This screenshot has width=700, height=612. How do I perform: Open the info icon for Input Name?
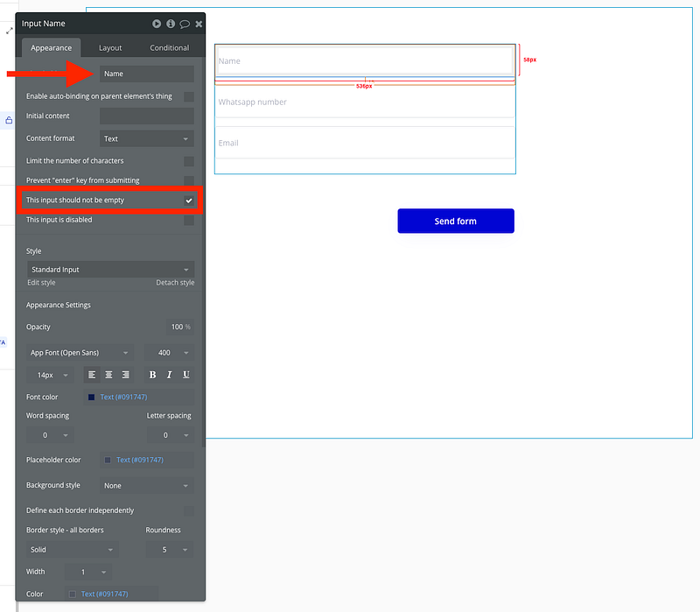point(171,24)
